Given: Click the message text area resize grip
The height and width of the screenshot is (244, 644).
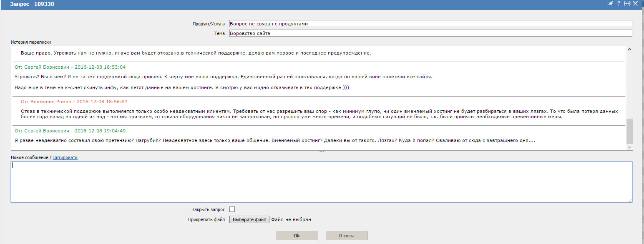Looking at the screenshot, I should click(630, 200).
